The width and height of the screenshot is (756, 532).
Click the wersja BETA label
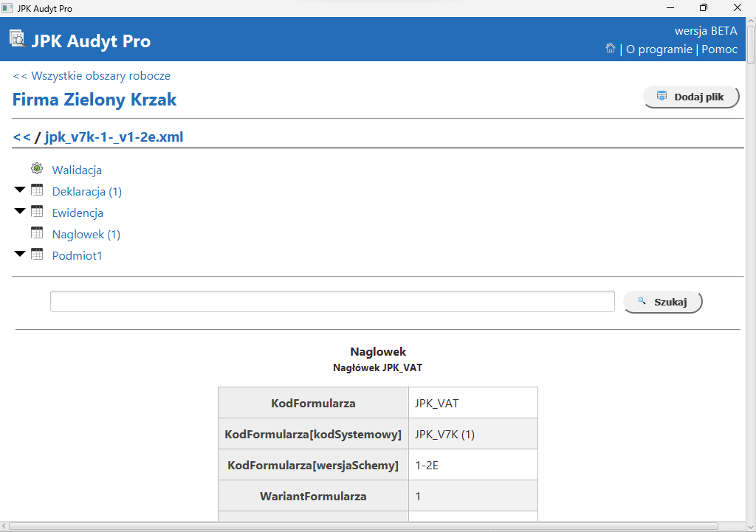coord(706,31)
